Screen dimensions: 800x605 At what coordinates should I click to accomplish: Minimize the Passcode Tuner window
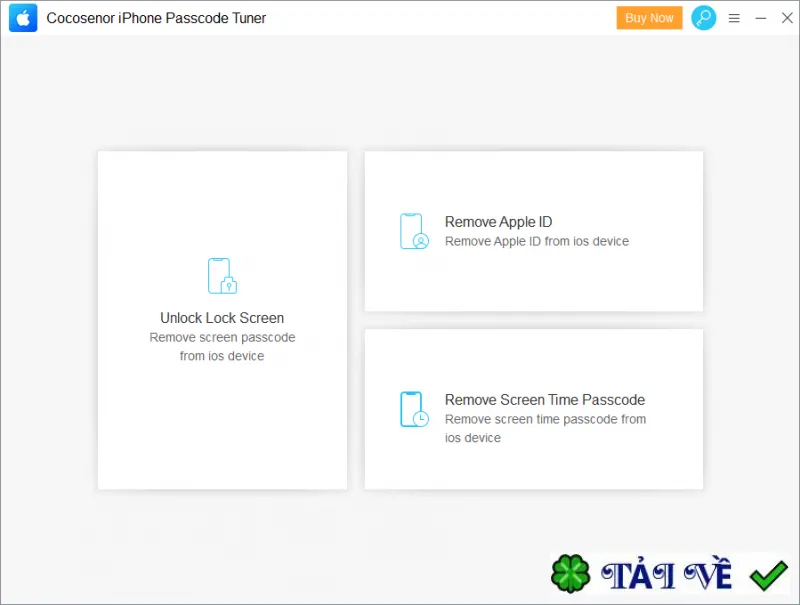click(761, 18)
